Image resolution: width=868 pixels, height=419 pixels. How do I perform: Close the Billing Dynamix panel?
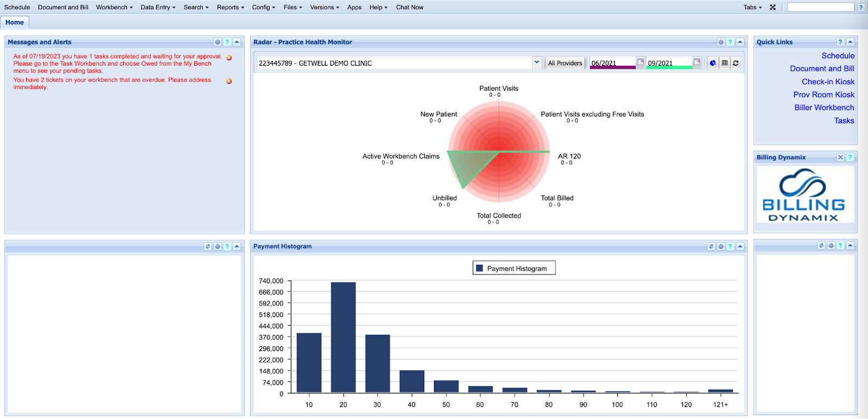click(840, 157)
